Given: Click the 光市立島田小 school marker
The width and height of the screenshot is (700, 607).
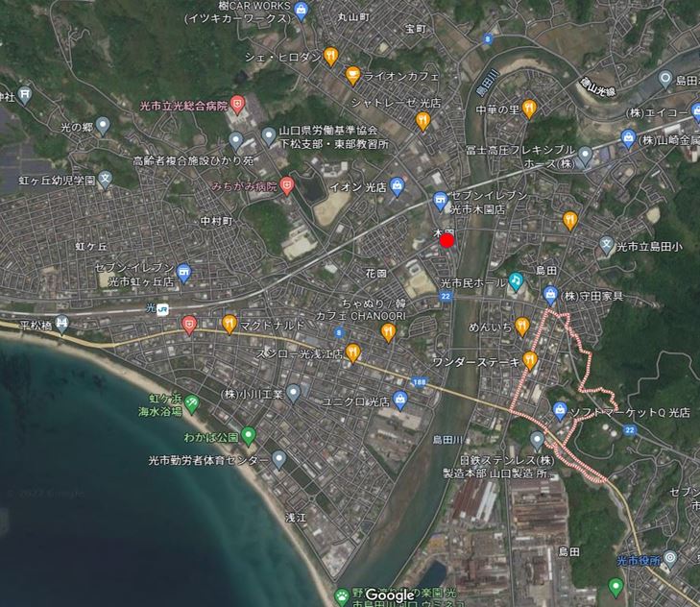Looking at the screenshot, I should tap(606, 245).
